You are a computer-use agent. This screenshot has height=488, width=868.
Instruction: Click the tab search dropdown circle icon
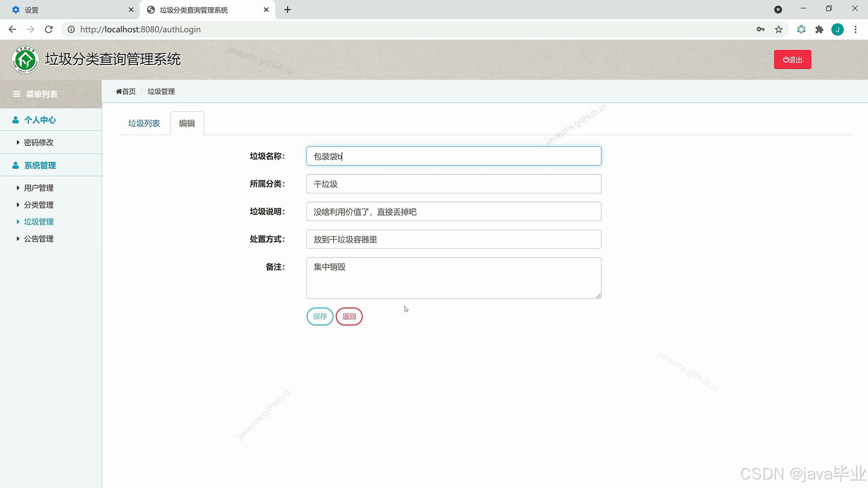[778, 9]
